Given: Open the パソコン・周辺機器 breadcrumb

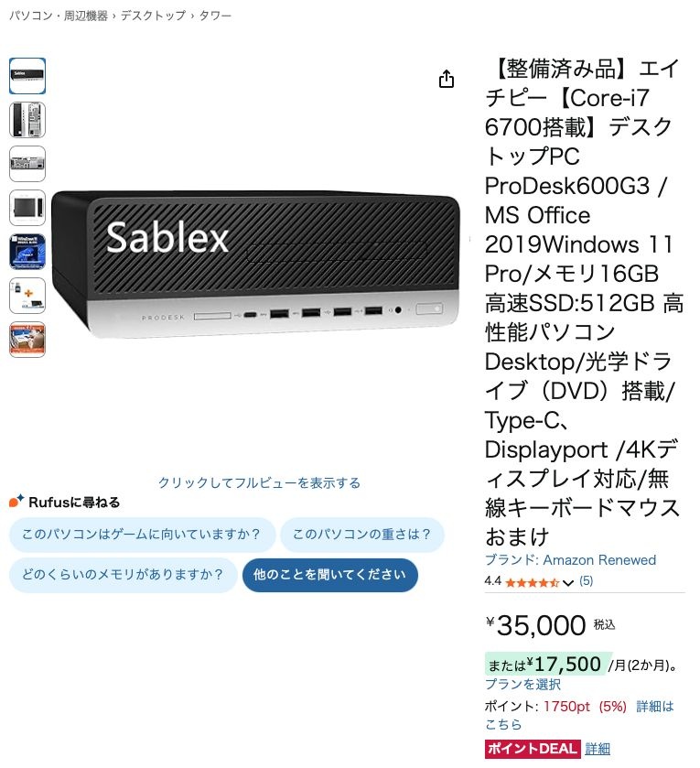Looking at the screenshot, I should click(x=59, y=16).
